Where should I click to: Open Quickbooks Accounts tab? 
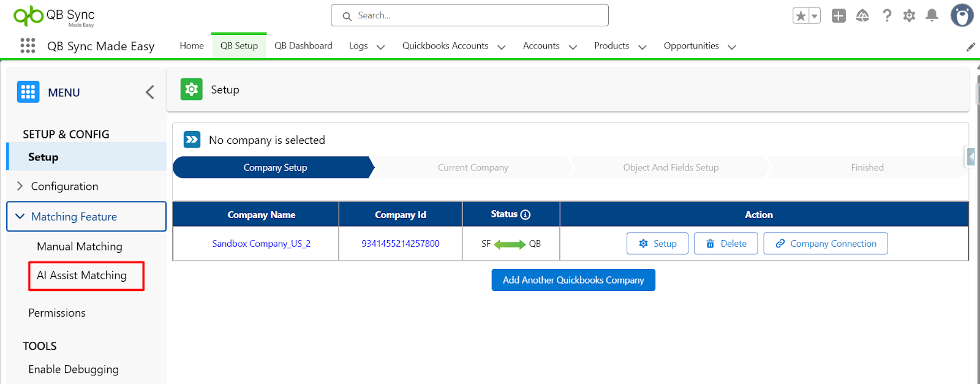point(445,46)
